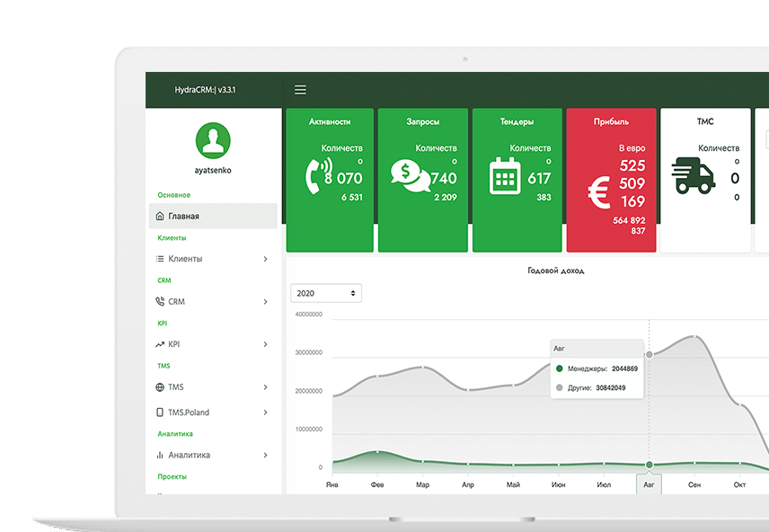Screen dimensions: 769x532
Task: Click the globe icon next to TMS
Action: (x=158, y=386)
